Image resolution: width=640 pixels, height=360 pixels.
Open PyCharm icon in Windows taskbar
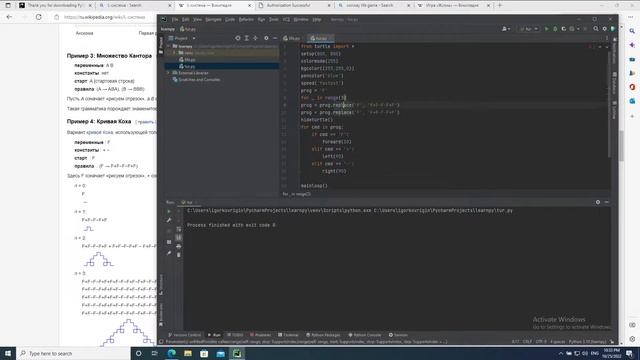237,353
